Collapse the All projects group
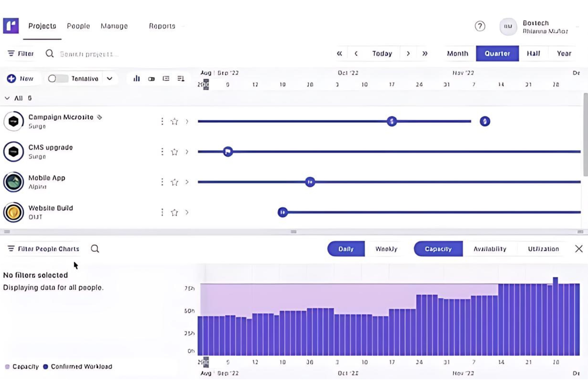588x392 pixels. (7, 97)
